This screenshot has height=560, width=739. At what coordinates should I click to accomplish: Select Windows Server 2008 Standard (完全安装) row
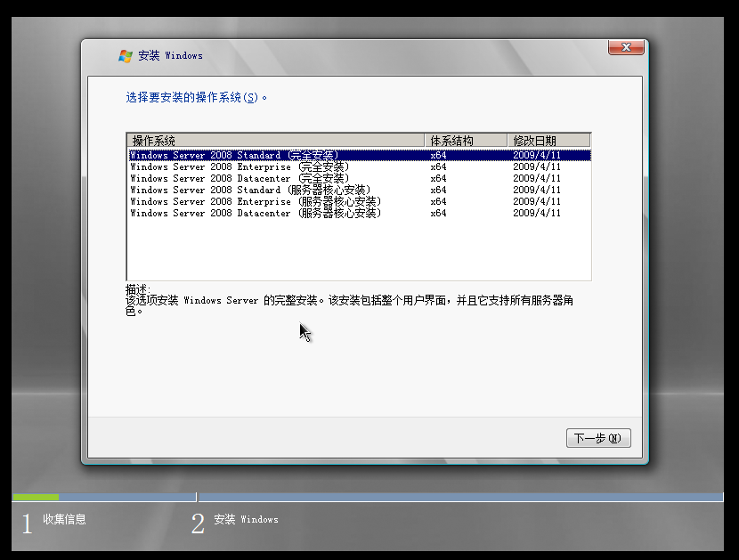point(360,155)
